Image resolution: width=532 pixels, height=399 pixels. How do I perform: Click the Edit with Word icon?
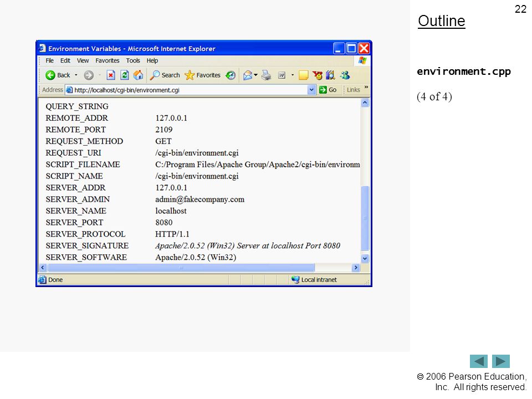point(282,75)
